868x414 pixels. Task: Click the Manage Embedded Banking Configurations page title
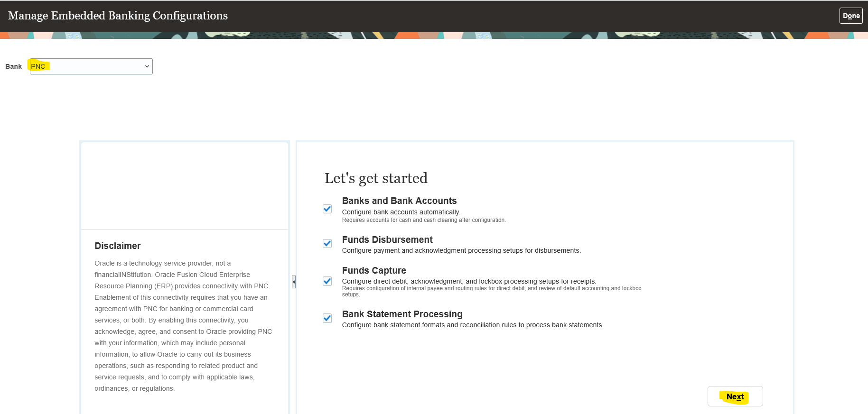[118, 16]
